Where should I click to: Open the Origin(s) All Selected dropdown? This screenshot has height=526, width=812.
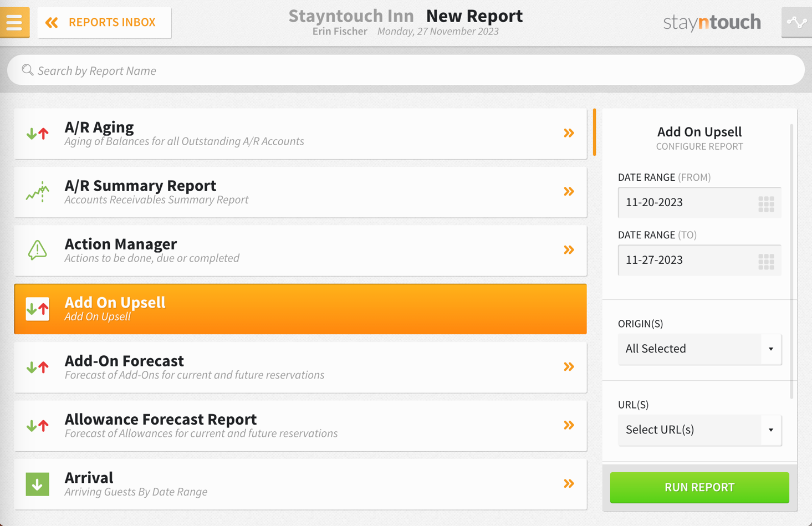pos(699,349)
